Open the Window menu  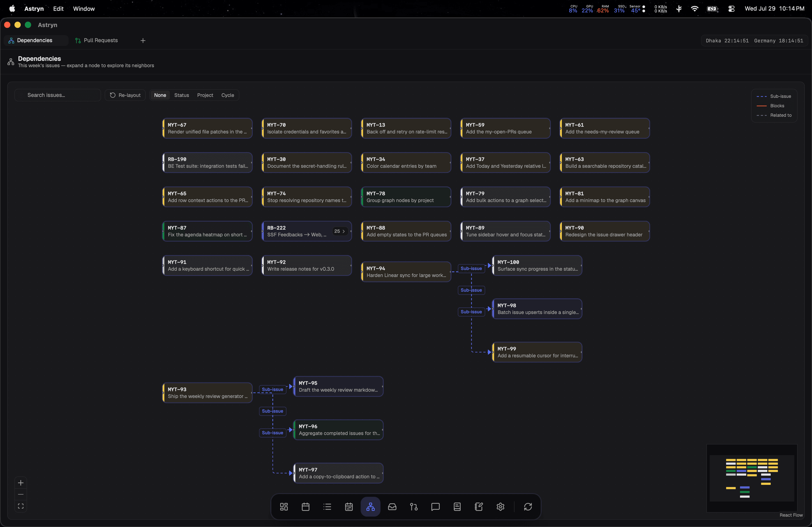[x=84, y=9]
